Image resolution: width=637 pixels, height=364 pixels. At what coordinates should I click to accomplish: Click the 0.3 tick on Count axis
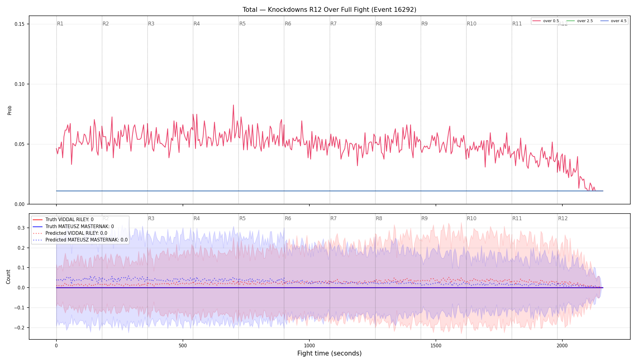pyautogui.click(x=21, y=228)
